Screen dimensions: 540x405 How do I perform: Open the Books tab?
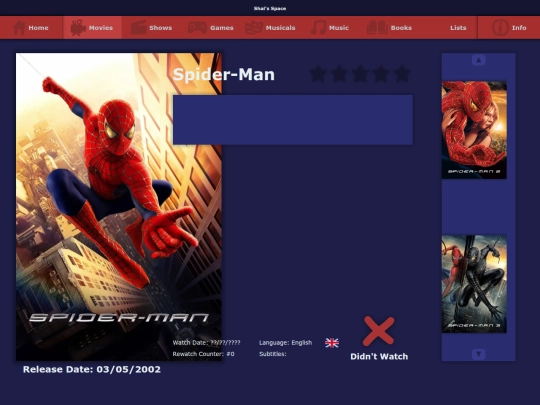pyautogui.click(x=390, y=28)
